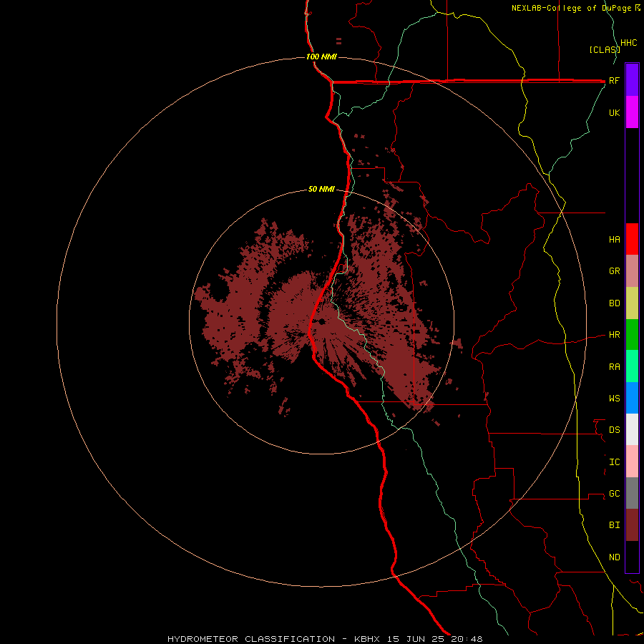Viewport: 644px width, 644px height.
Task: Click the KBHX radar site identifier
Action: coord(367,639)
